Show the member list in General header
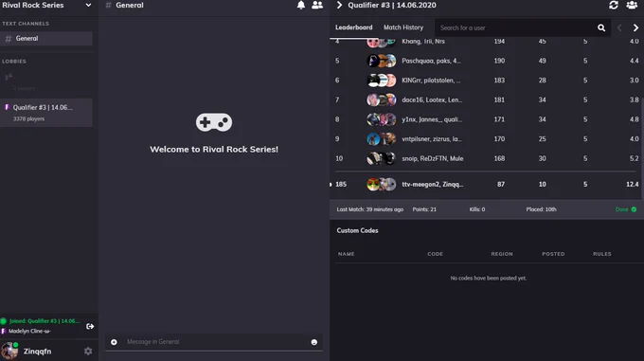This screenshot has width=644, height=361. click(317, 6)
